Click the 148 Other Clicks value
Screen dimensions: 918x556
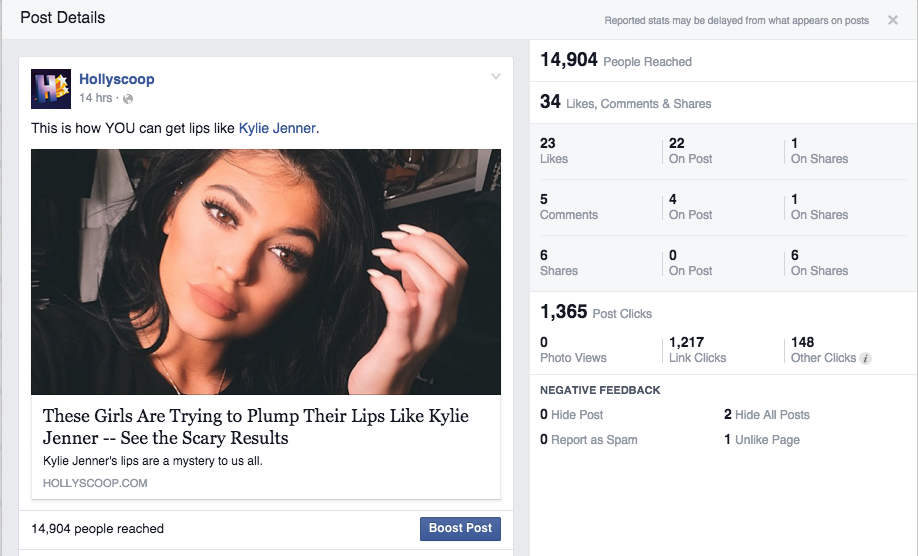(x=823, y=350)
